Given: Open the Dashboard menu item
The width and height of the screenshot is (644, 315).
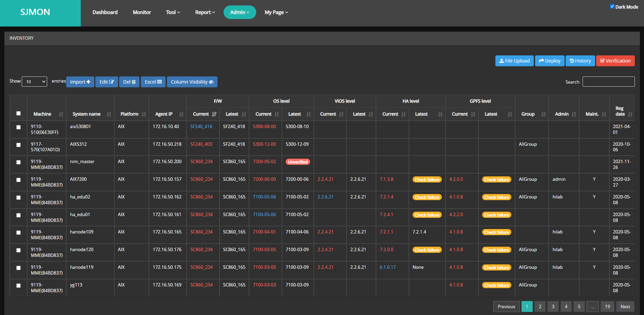Looking at the screenshot, I should pos(105,12).
